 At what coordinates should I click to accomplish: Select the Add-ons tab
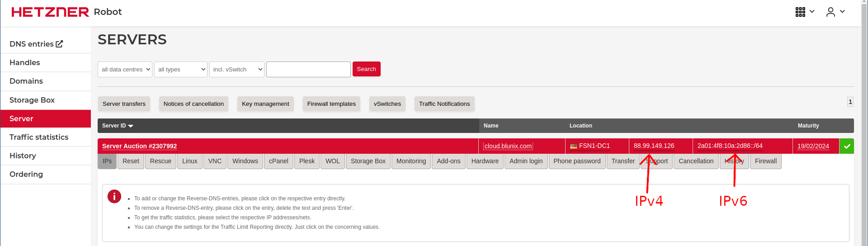point(448,161)
